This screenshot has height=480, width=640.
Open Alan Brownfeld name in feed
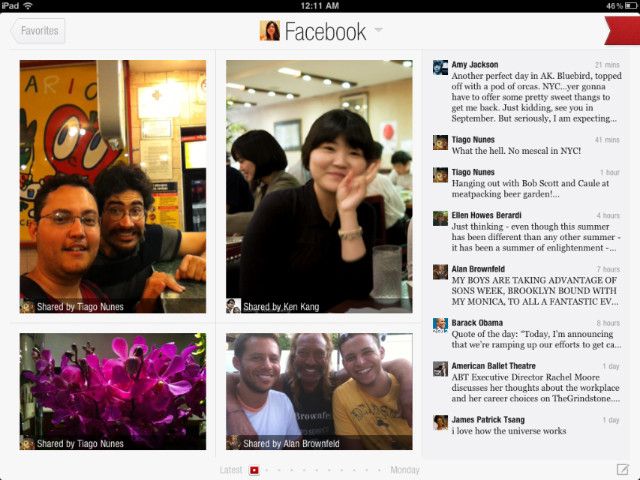pos(478,269)
